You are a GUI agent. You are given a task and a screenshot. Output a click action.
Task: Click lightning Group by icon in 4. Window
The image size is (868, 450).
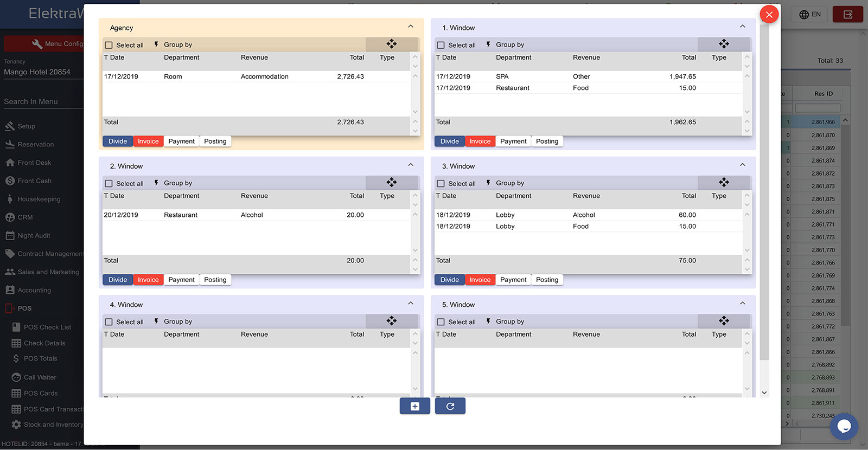click(156, 321)
